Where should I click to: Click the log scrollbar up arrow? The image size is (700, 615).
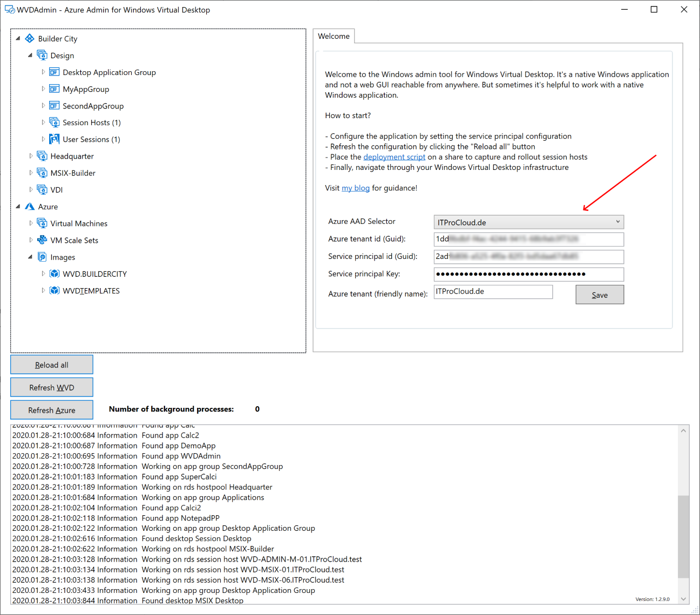point(683,430)
